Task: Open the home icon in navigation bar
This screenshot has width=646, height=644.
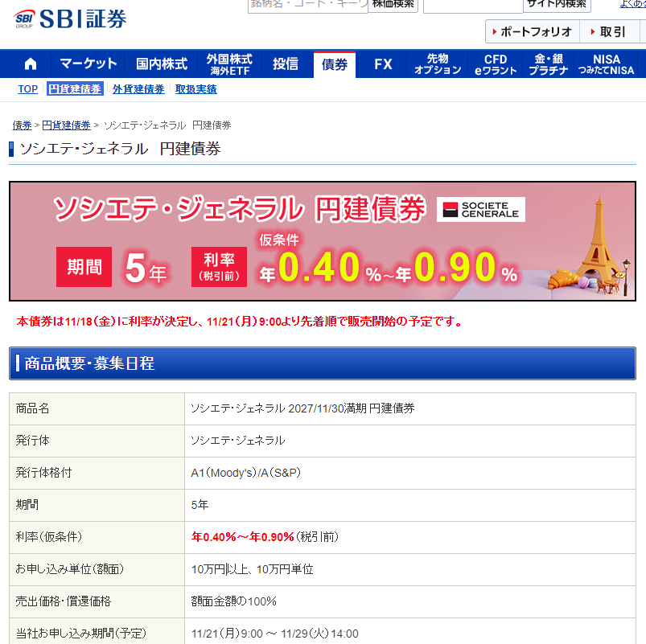Action: click(31, 64)
